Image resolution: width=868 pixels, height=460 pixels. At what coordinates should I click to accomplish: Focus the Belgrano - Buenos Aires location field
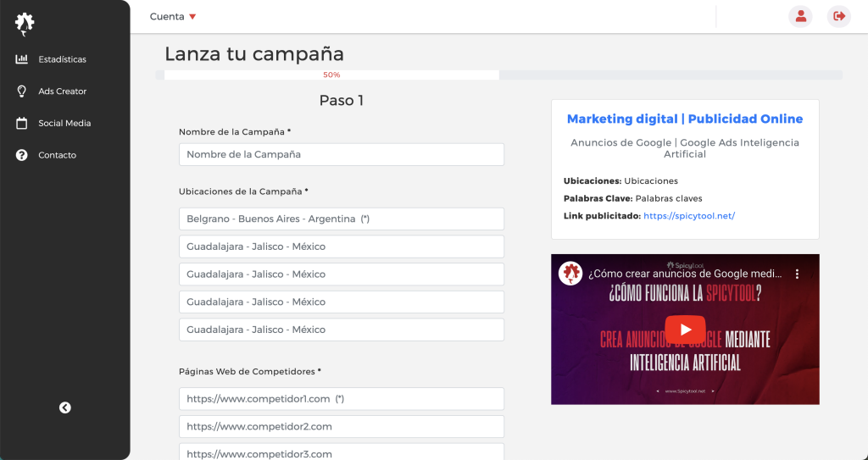click(x=342, y=219)
